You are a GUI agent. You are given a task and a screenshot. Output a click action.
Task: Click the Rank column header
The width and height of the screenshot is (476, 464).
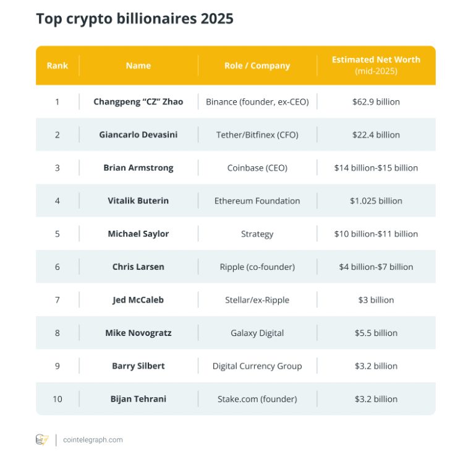coord(57,66)
